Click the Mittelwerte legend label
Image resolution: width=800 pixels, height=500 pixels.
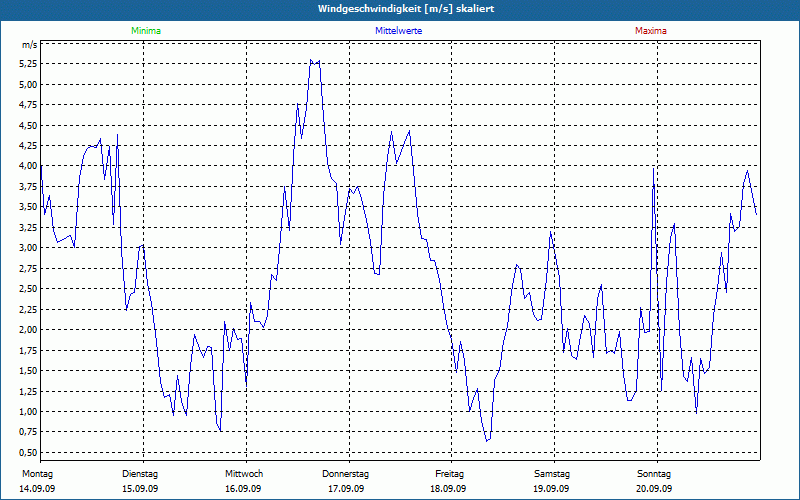coord(398,31)
